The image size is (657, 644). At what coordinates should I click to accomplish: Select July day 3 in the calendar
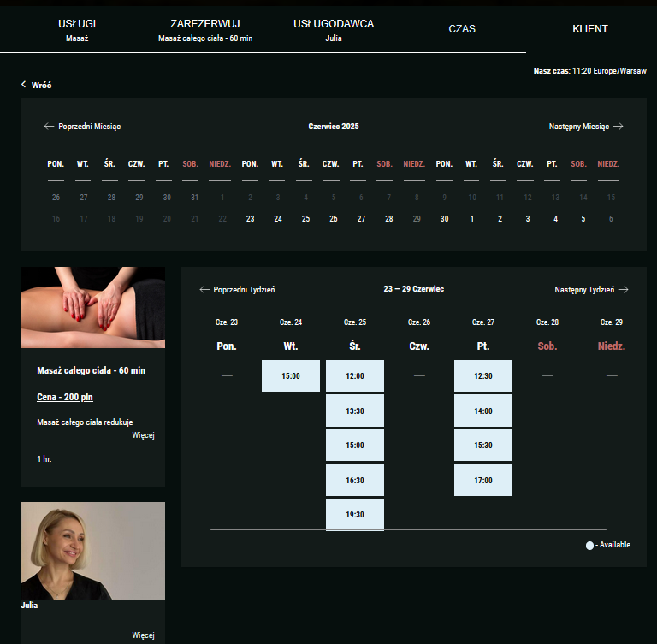(x=528, y=219)
